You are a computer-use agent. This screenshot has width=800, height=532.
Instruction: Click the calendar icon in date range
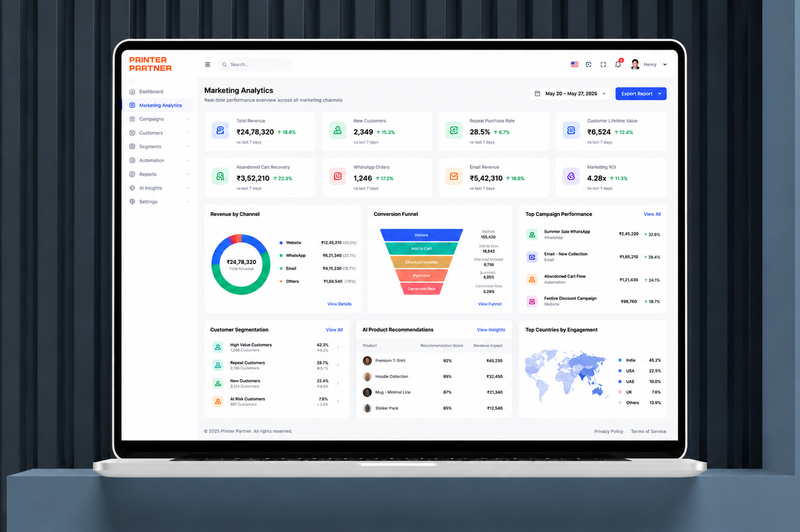(538, 94)
